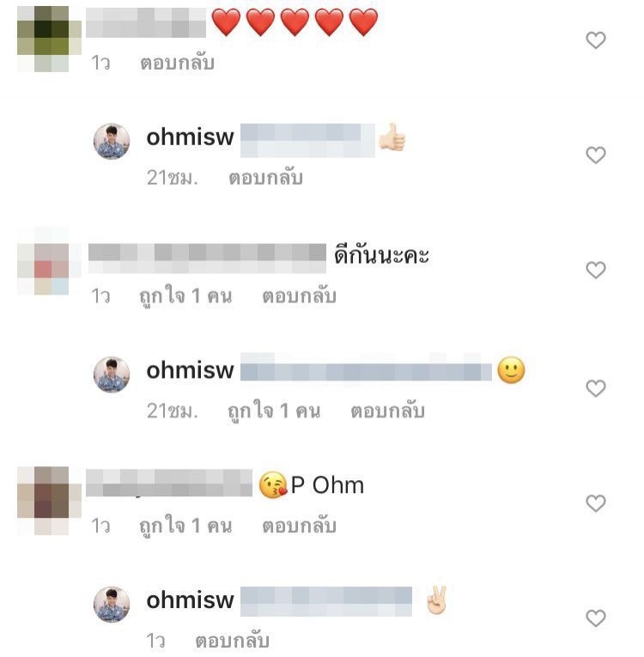Viewport: 644px width, 657px height.
Task: Open ohmisw's avatar on the thumbs-up reply
Action: coord(112,141)
